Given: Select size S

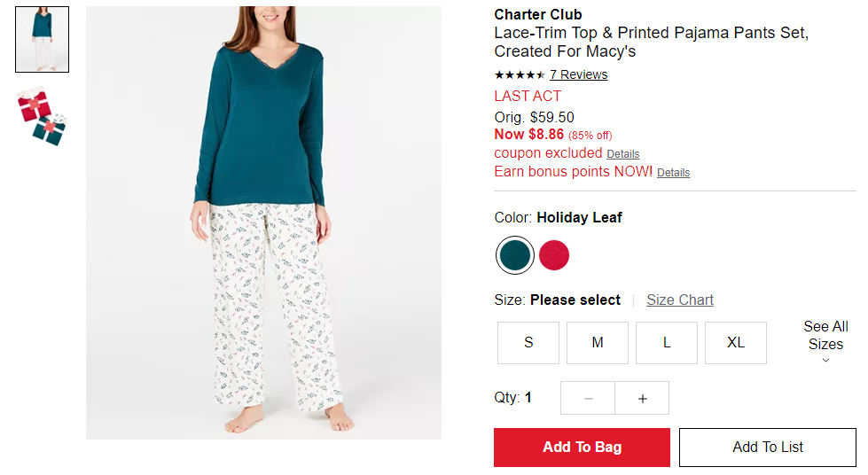Looking at the screenshot, I should coord(528,343).
